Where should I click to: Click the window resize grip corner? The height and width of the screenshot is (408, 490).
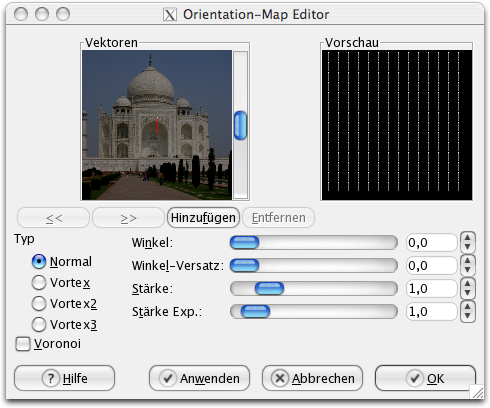(x=478, y=392)
